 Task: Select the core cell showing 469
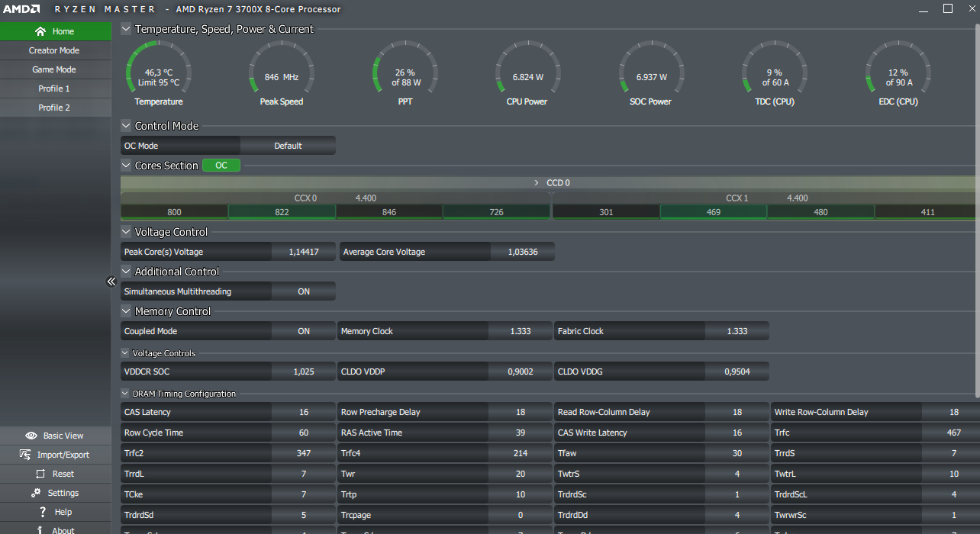(x=714, y=212)
